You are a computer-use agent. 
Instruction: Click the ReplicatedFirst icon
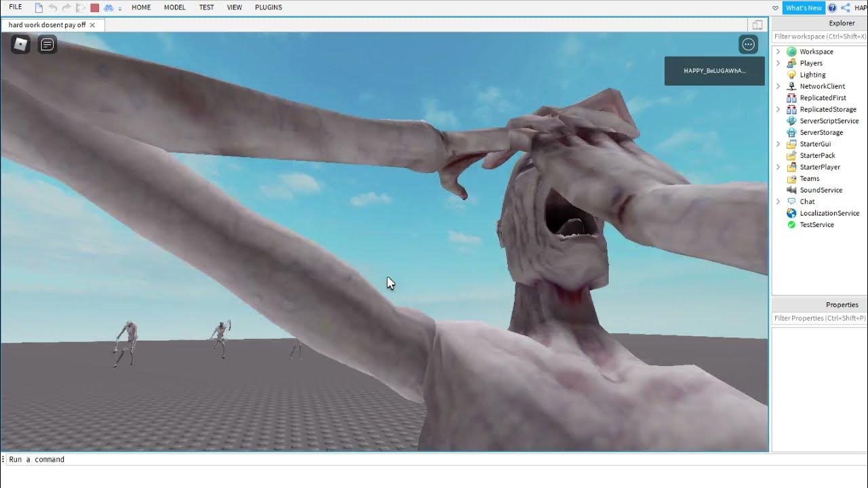[x=791, y=98]
